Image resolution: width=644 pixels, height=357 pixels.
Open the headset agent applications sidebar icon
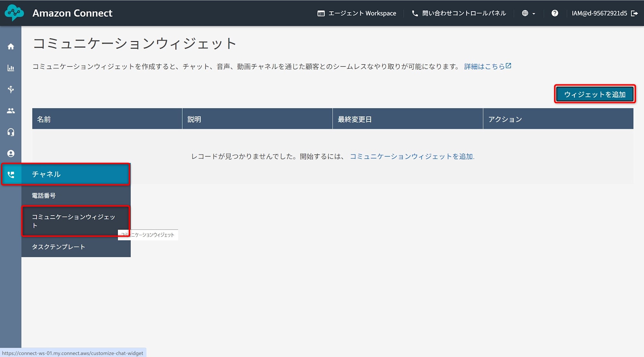click(x=11, y=132)
